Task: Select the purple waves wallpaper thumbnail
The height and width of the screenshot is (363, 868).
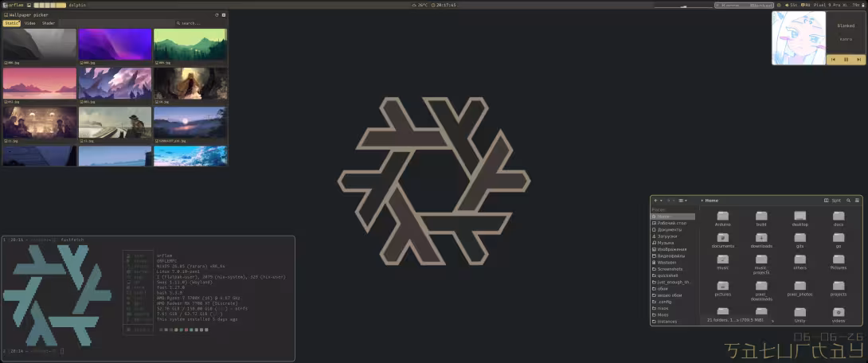Action: pos(115,45)
